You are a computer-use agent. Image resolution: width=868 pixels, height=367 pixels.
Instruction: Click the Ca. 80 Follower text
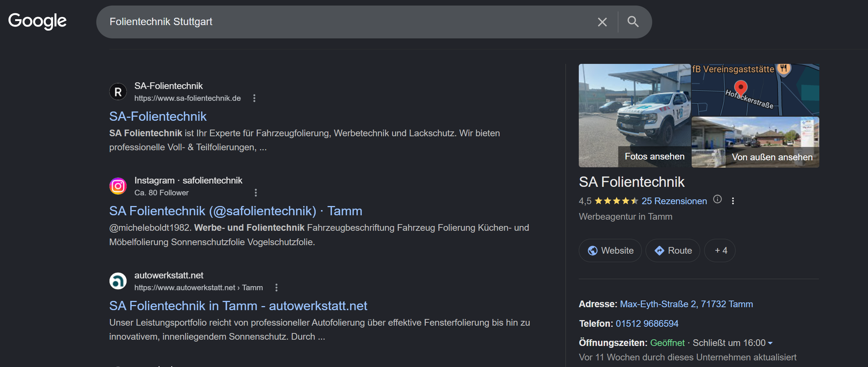pos(161,193)
